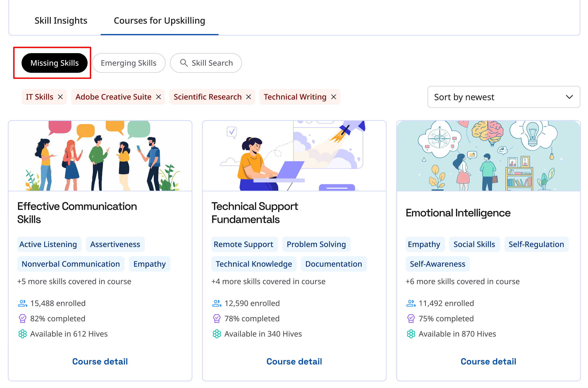588x388 pixels.
Task: Remove the Technical Writing filter chip
Action: point(334,97)
